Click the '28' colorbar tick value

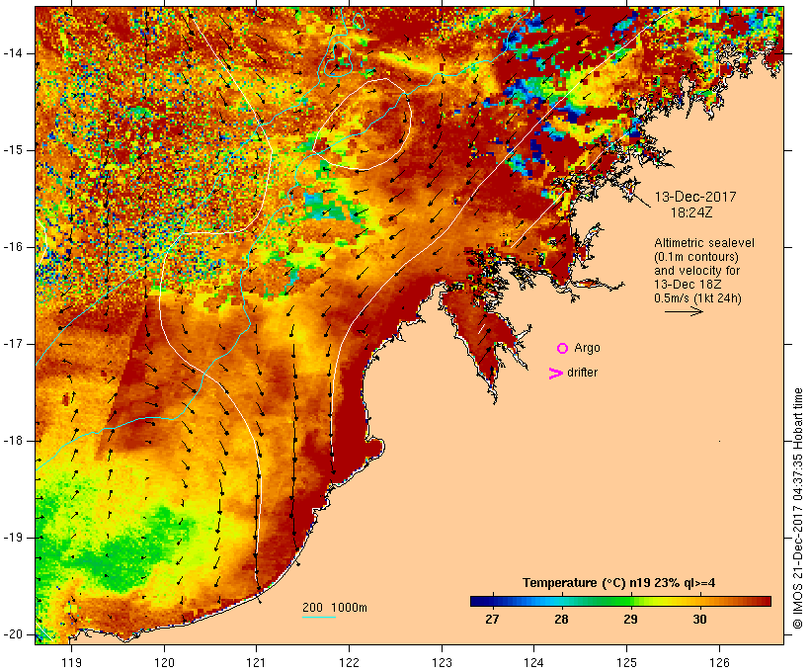[561, 620]
